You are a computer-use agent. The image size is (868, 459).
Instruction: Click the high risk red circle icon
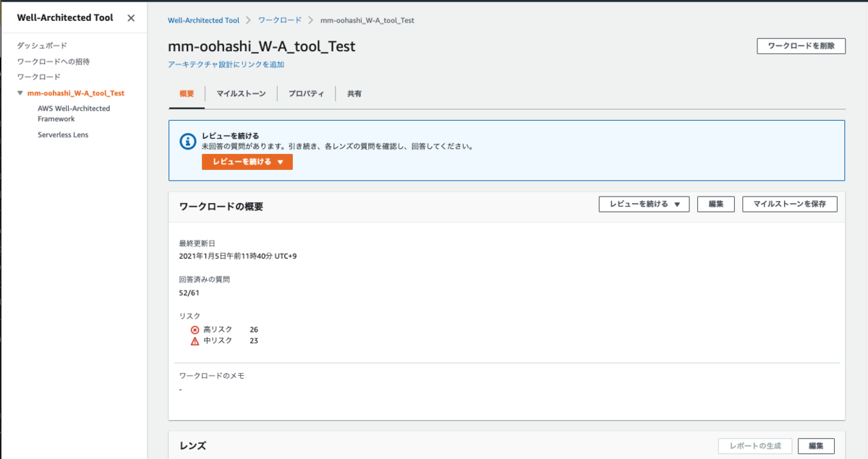195,330
